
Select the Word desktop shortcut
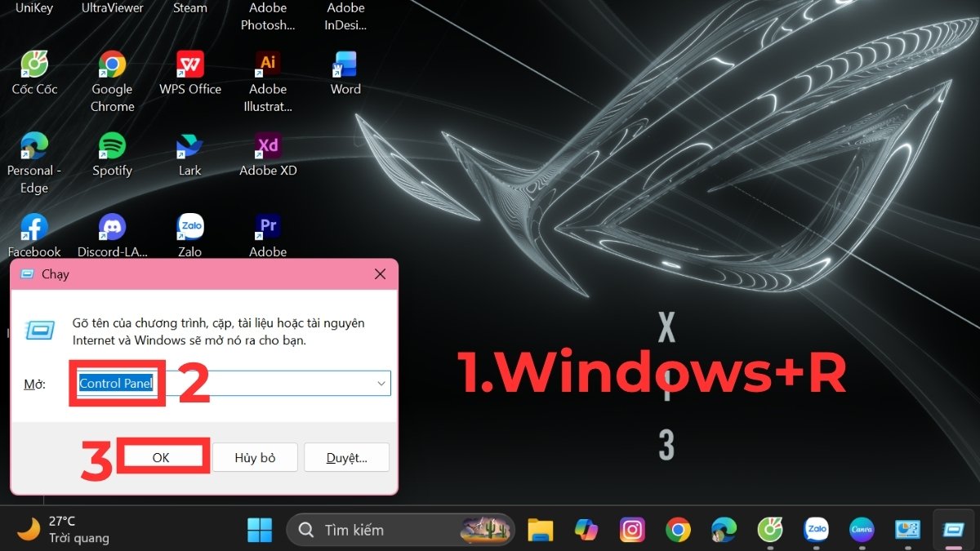(x=345, y=73)
